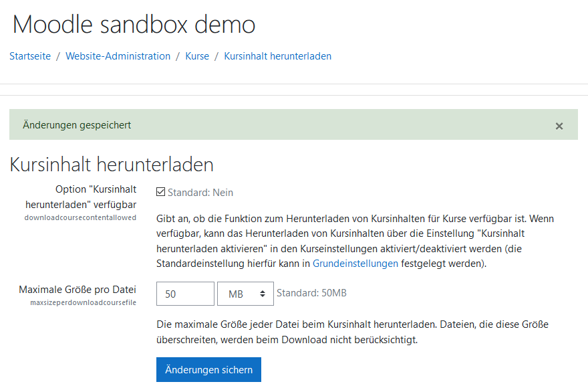Image resolution: width=588 pixels, height=388 pixels.
Task: Open the Grundeinstellungen link
Action: coord(355,264)
